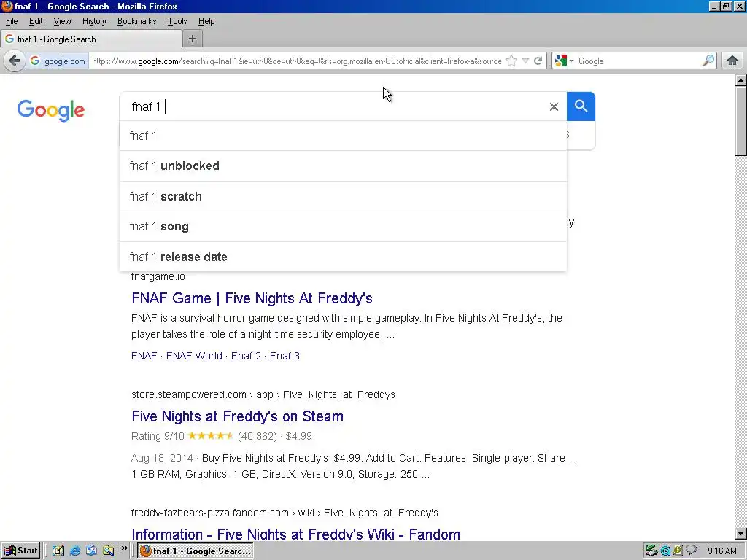This screenshot has height=560, width=747.
Task: Select the 'fnaf 1 - Google Search' tab
Action: [91, 39]
